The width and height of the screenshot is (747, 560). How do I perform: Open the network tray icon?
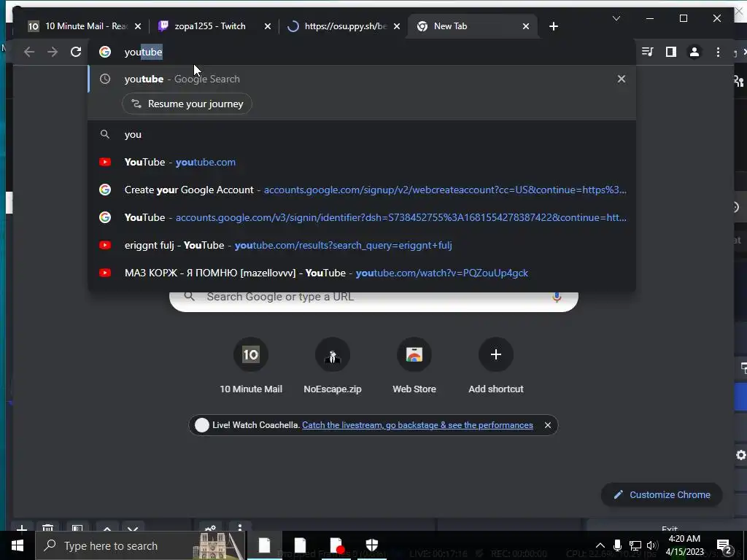635,545
